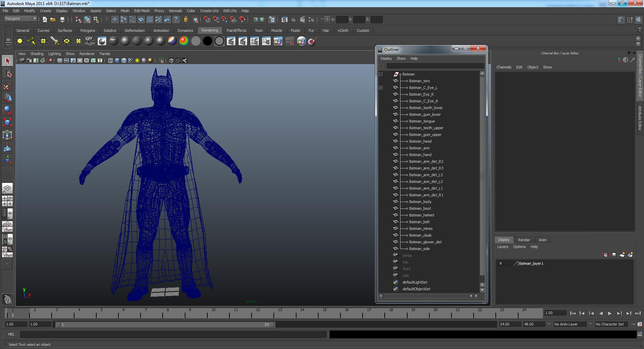Viewport: 644px width, 349px height.
Task: Switch to the Animation shelf tab
Action: click(161, 31)
